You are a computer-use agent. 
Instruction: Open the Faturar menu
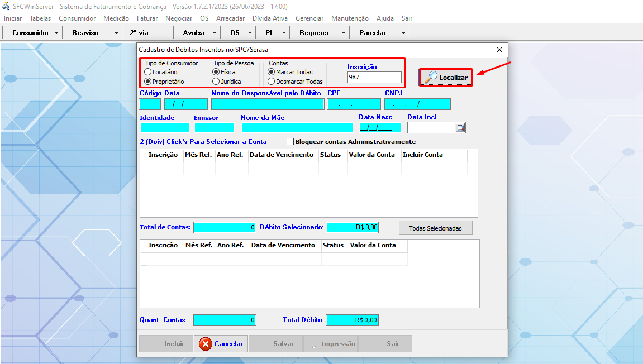pyautogui.click(x=147, y=18)
